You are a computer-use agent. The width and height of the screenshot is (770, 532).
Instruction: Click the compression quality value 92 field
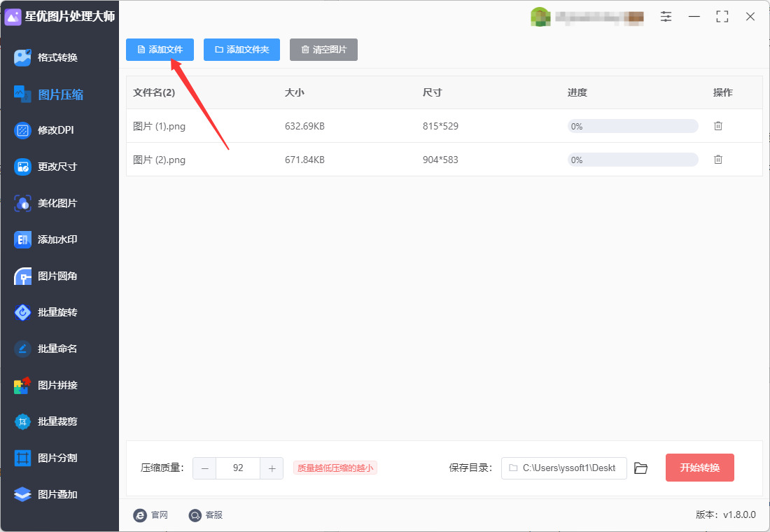click(x=238, y=468)
